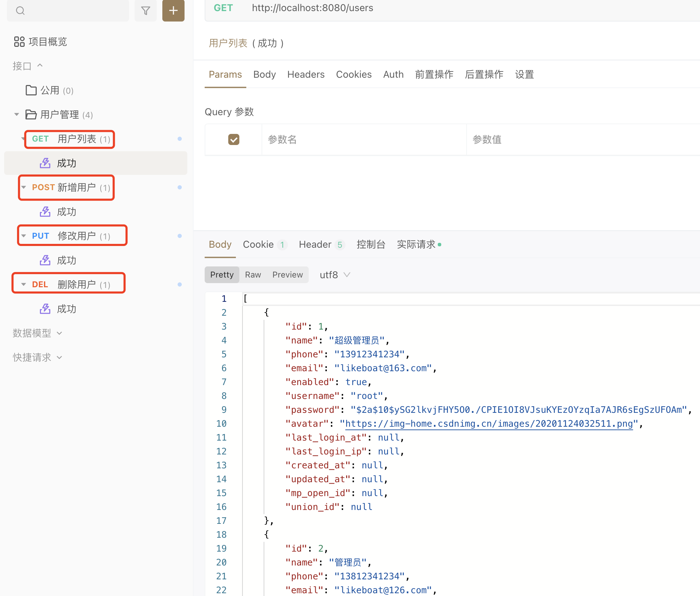Click the sidebar search field
The image size is (700, 596).
tap(68, 11)
